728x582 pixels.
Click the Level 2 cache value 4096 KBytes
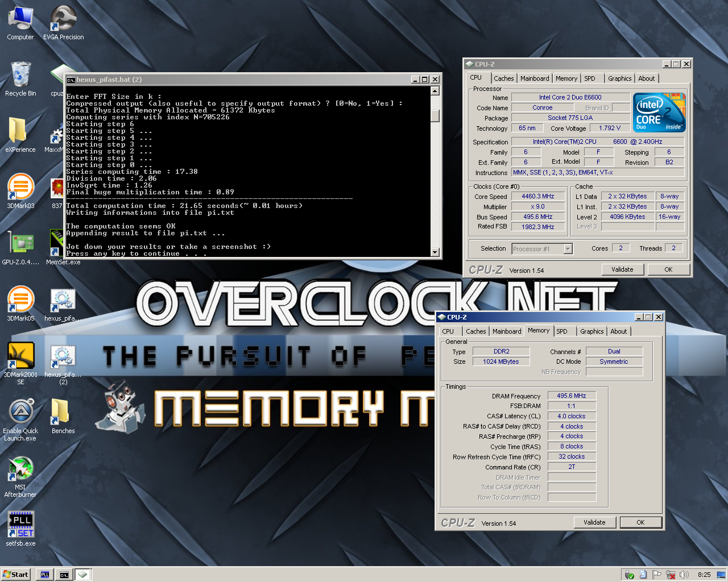(627, 217)
